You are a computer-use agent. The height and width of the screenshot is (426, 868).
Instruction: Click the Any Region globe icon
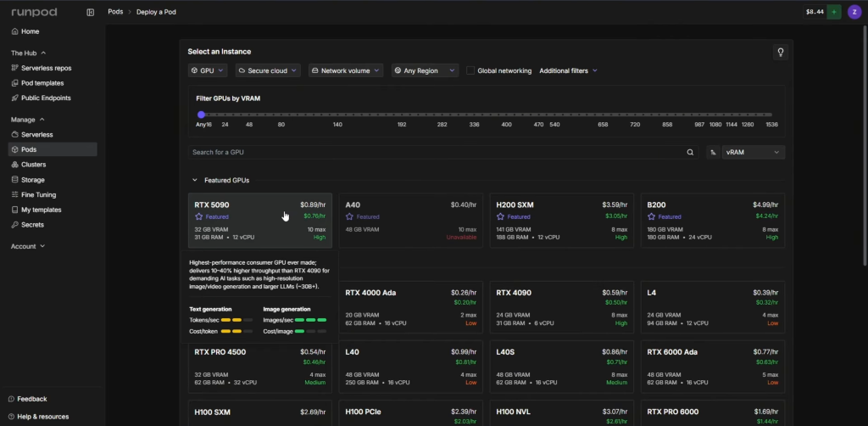tap(398, 71)
